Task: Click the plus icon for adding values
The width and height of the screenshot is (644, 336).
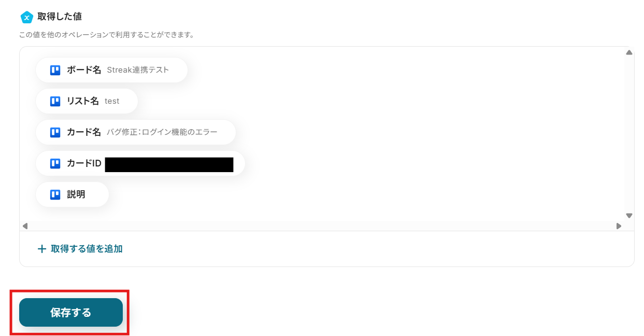Action: point(42,249)
